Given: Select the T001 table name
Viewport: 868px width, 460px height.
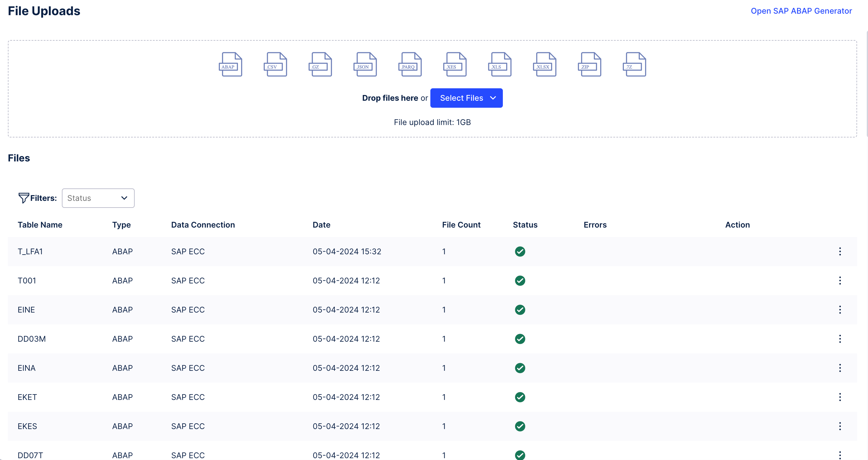Looking at the screenshot, I should click(27, 280).
